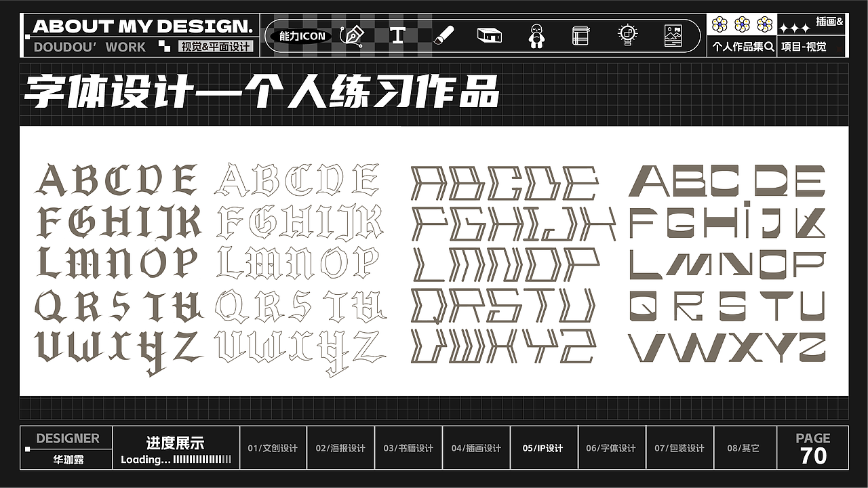This screenshot has width=868, height=488.
Task: Click the pixel checker icon beside DOUDOU' WORK
Action: point(165,47)
